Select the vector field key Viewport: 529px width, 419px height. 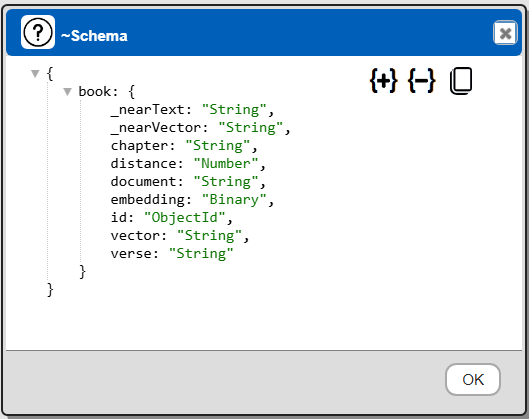pos(135,235)
